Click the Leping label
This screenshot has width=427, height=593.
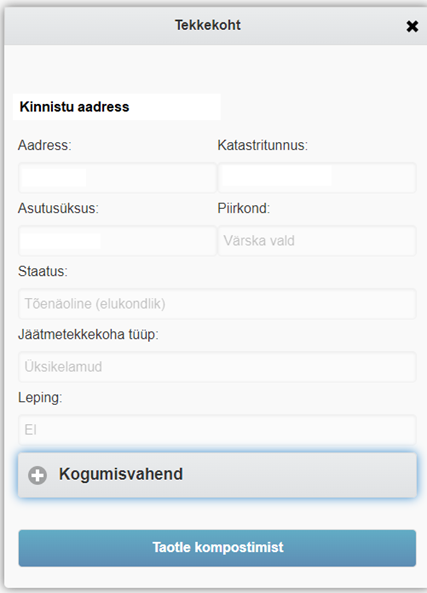tap(40, 398)
